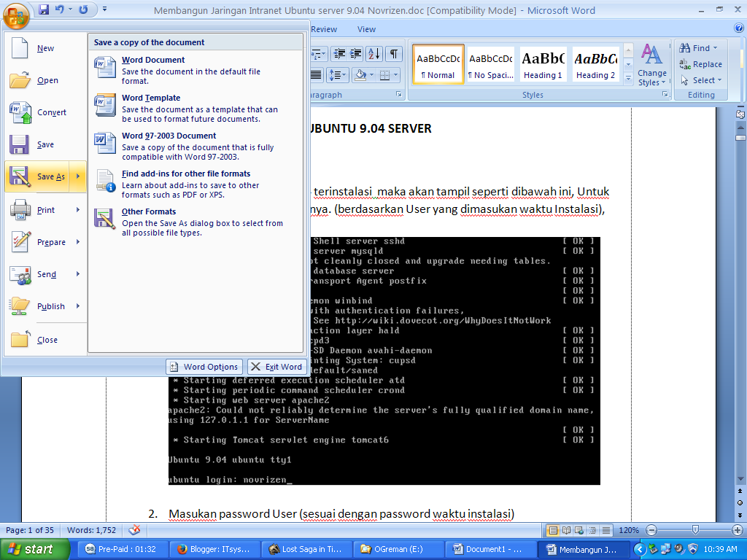Click Word Options button
The width and height of the screenshot is (747, 560).
(204, 367)
